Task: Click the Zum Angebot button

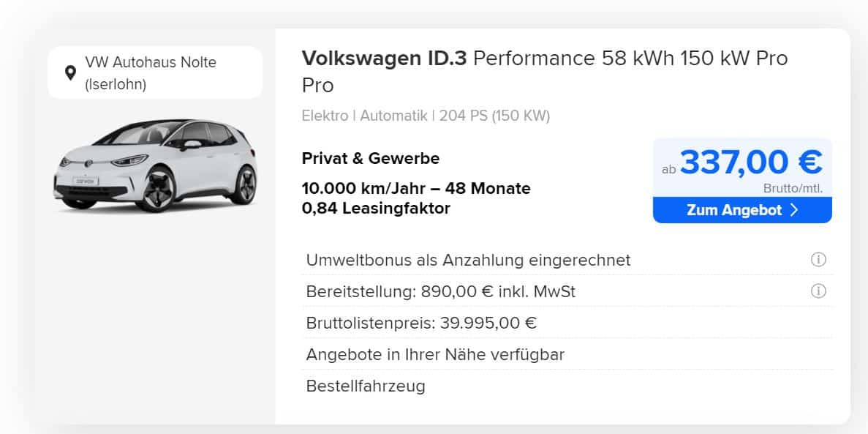Action: point(742,210)
